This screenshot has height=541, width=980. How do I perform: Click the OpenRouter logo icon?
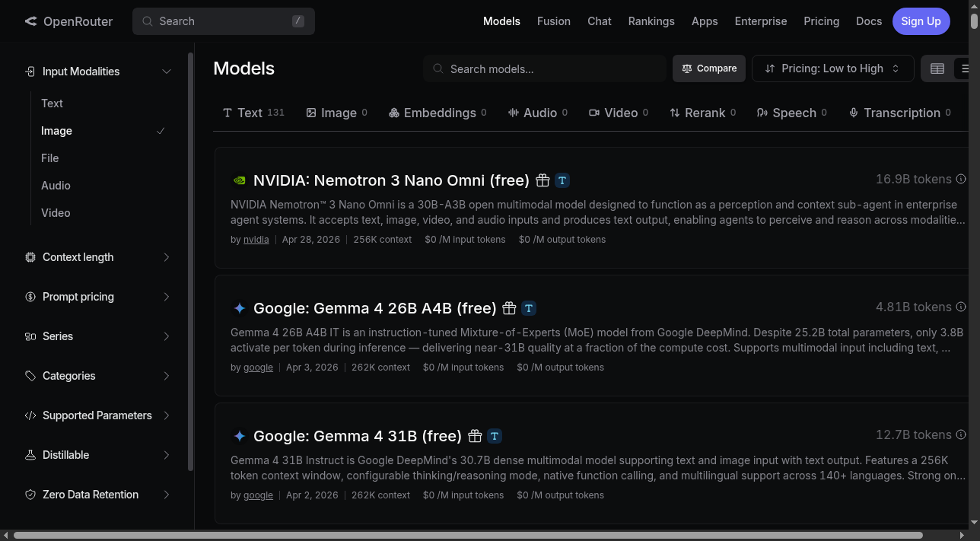(x=30, y=21)
